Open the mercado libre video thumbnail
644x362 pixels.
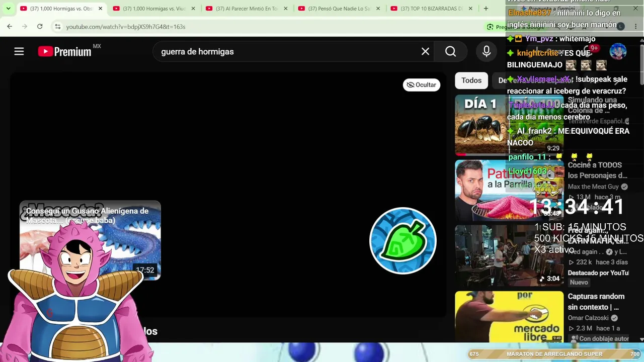click(x=509, y=317)
